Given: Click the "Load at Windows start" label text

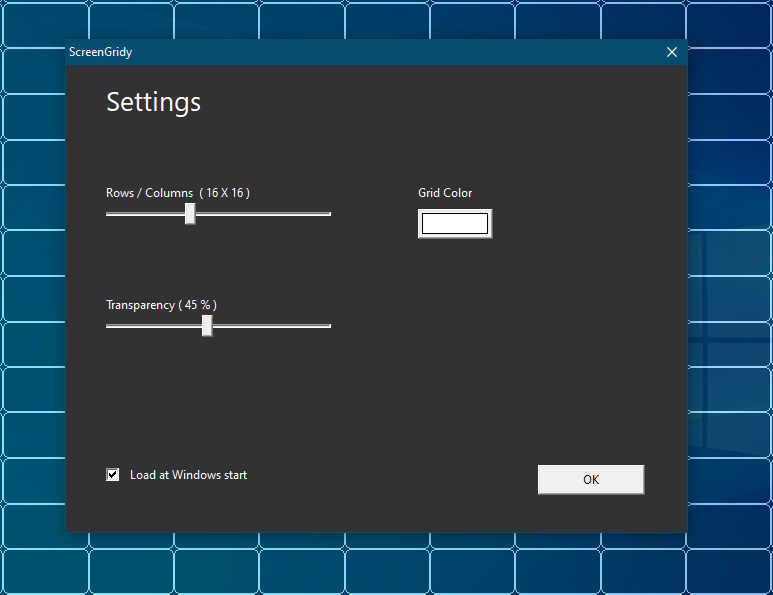Looking at the screenshot, I should click(x=188, y=475).
